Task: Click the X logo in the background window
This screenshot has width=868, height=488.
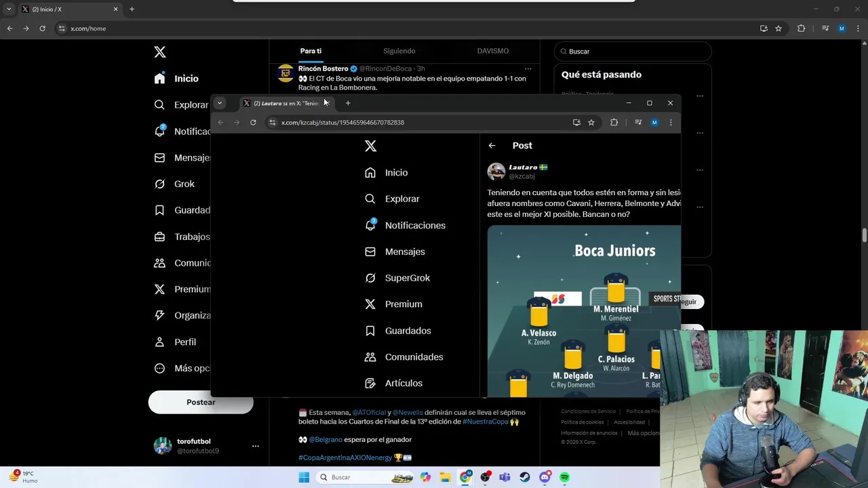Action: 159,52
